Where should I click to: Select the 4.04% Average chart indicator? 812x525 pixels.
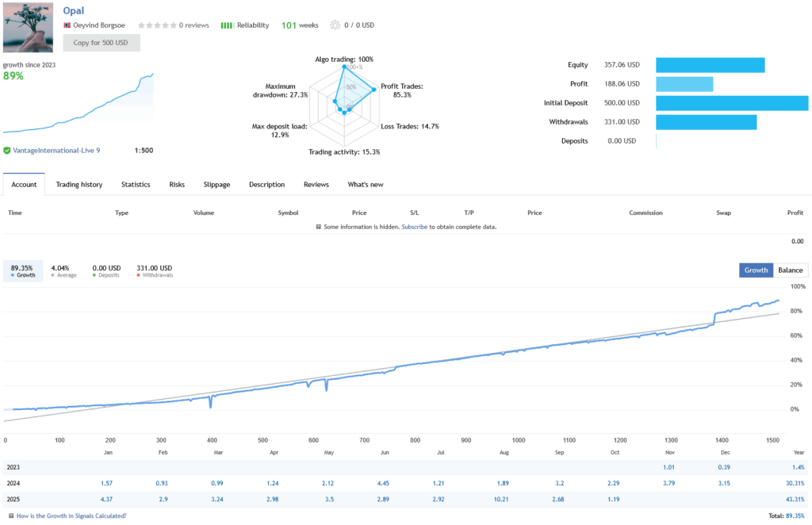click(63, 271)
